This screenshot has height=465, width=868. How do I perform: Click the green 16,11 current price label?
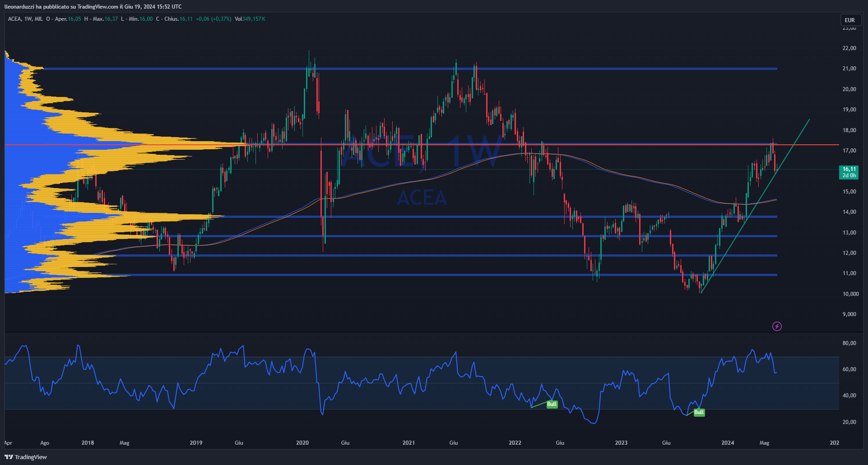coord(849,172)
